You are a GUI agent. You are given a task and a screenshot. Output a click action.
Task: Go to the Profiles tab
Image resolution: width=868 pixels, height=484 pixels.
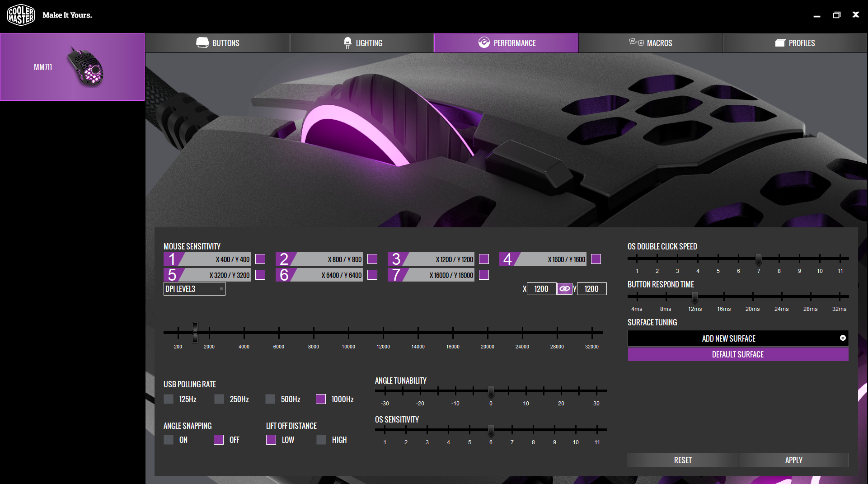click(795, 43)
